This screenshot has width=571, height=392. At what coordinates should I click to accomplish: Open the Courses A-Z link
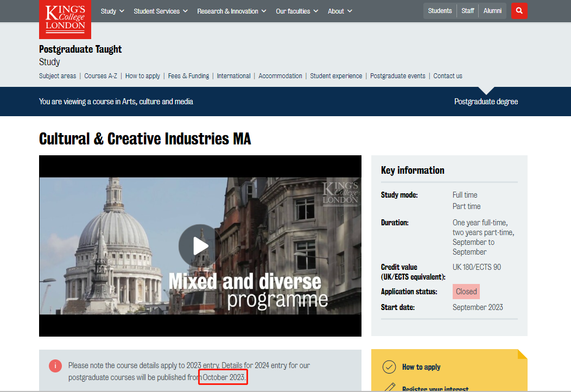(100, 76)
